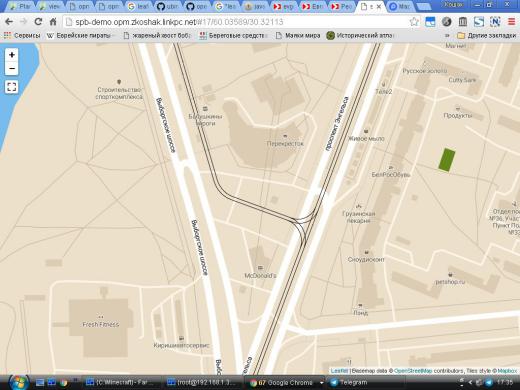Expand hidden bookmarks chevron
Image resolution: width=520 pixels, height=390 pixels.
pyautogui.click(x=447, y=35)
